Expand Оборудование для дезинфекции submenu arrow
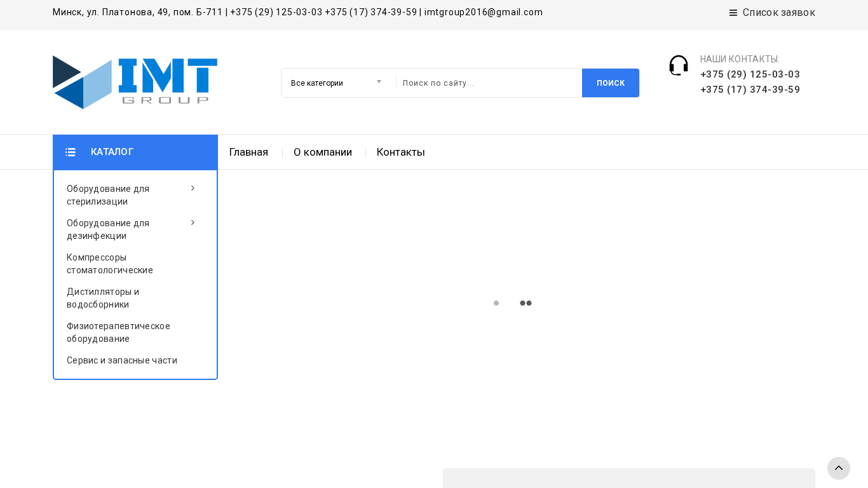868x488 pixels. tap(193, 222)
